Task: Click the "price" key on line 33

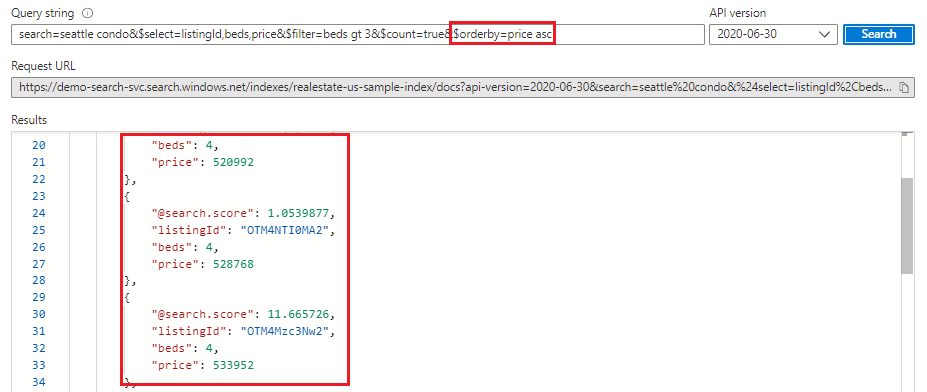Action: pos(176,365)
